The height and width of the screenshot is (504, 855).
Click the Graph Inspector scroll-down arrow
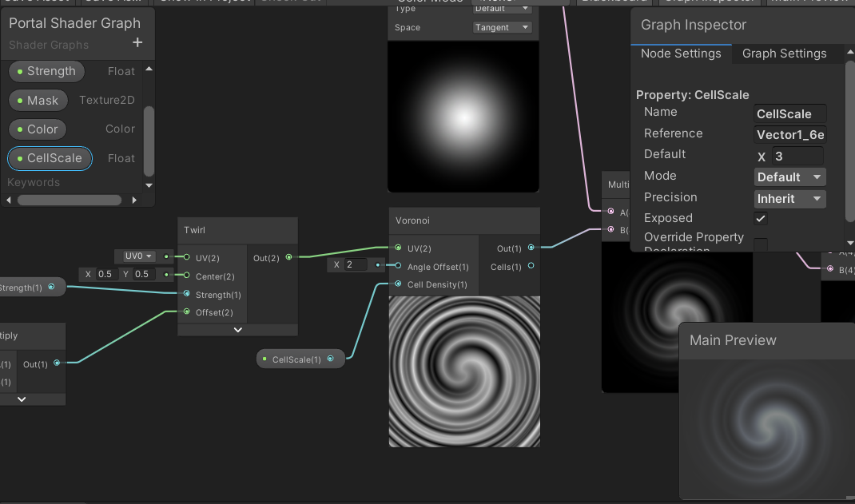[849, 243]
